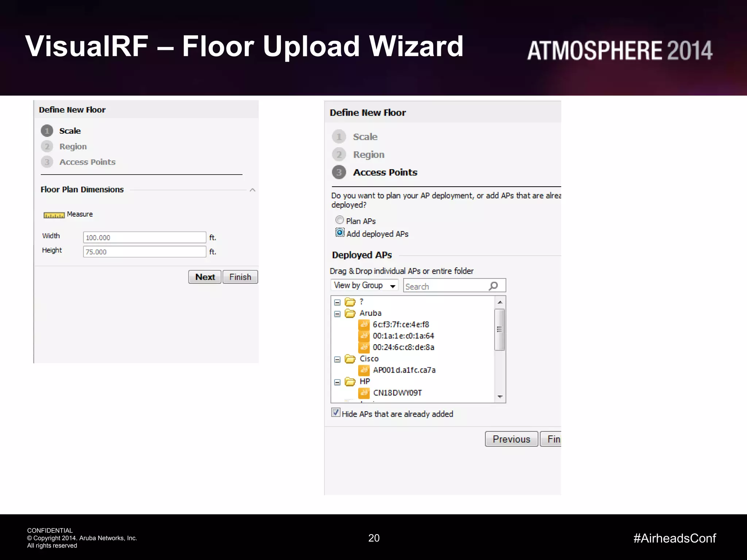Click the Next button

coord(205,277)
